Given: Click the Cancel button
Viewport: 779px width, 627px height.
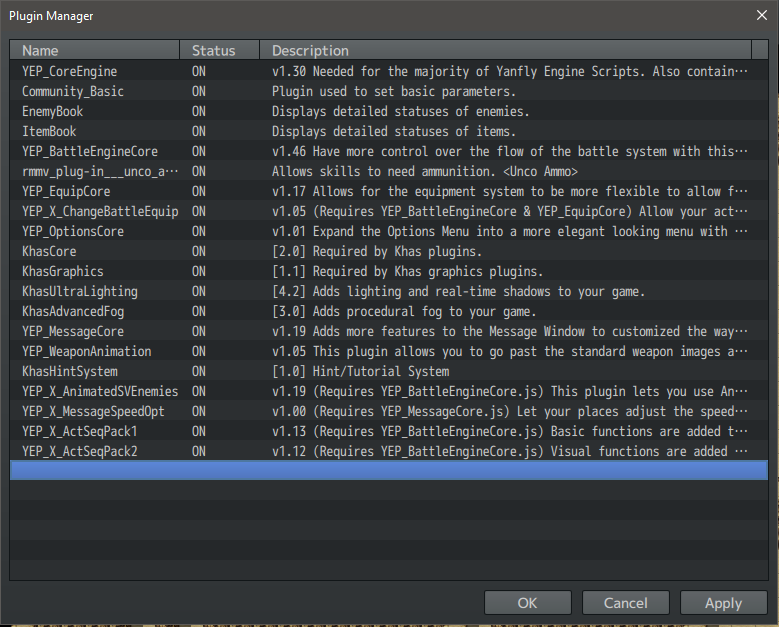Looking at the screenshot, I should point(625,603).
